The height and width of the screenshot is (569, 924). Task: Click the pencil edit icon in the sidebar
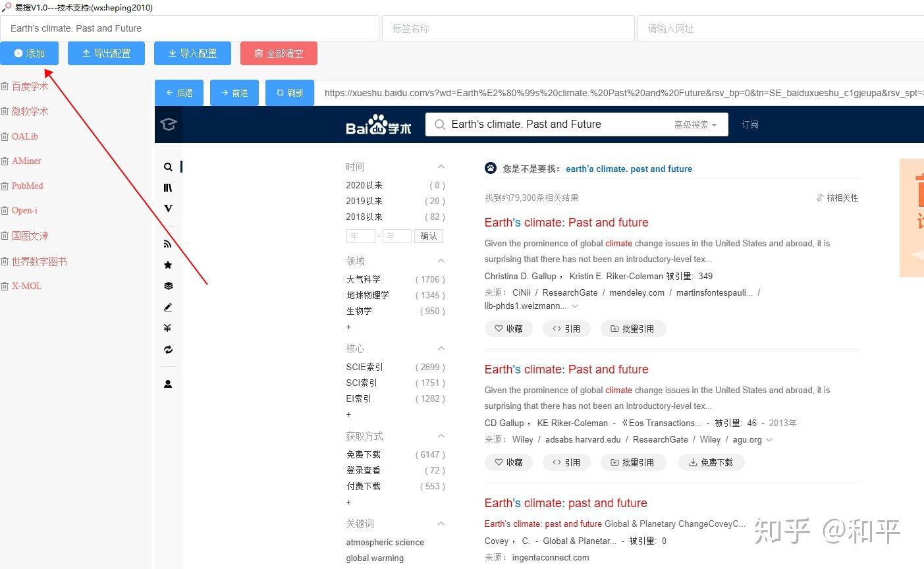click(x=168, y=307)
